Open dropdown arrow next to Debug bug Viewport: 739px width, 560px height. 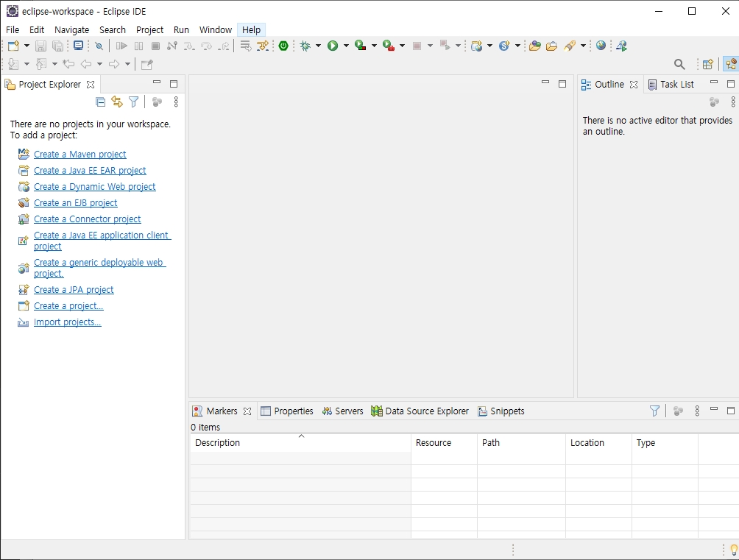(x=318, y=46)
